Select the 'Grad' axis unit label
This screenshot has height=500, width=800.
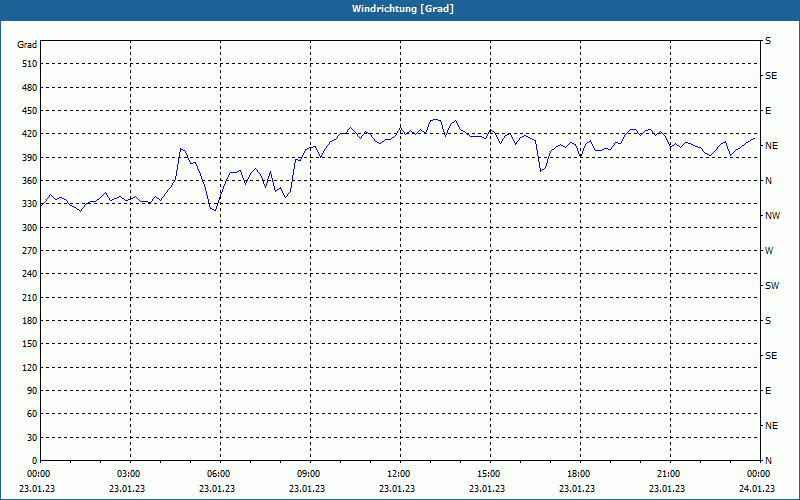(27, 45)
